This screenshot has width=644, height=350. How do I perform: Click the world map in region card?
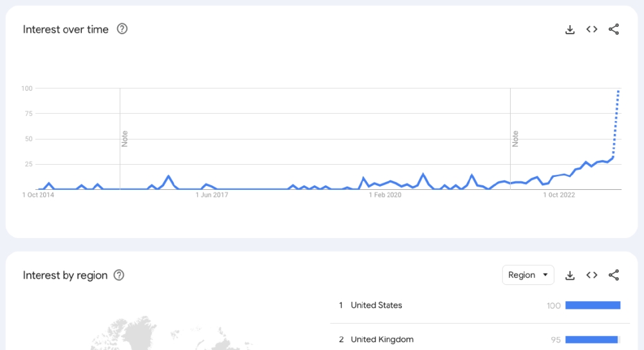coord(155,335)
